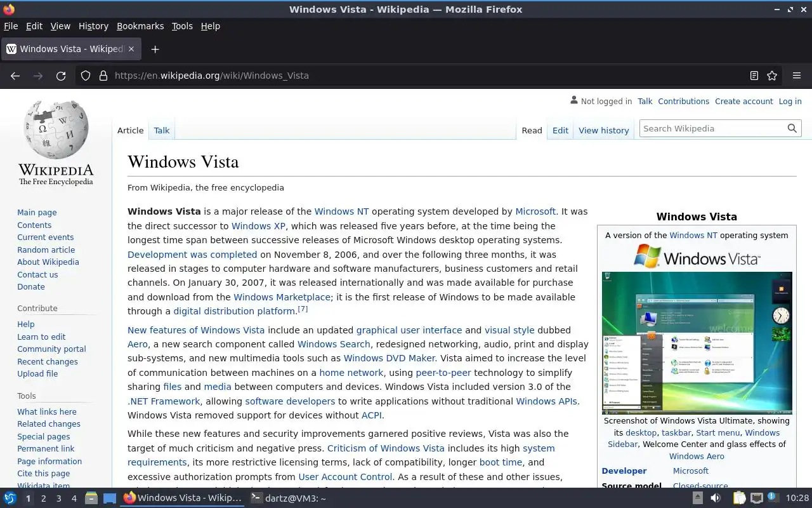
Task: Open the file manager icon in taskbar
Action: (x=91, y=498)
